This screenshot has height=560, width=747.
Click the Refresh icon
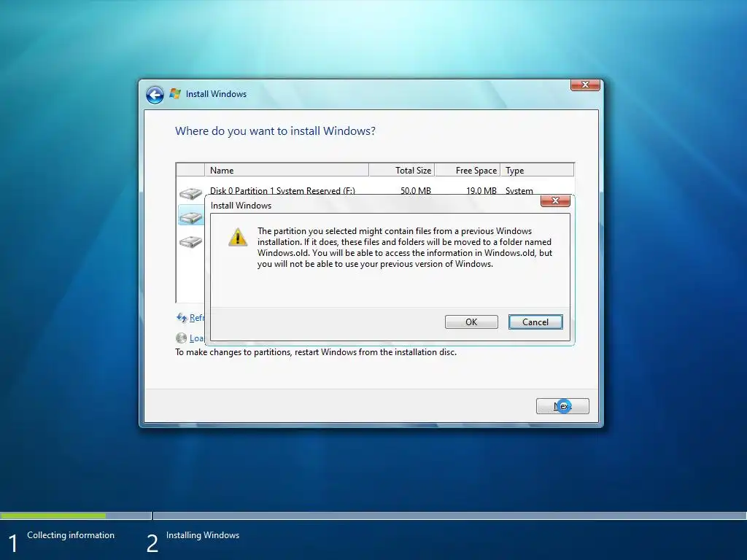[182, 318]
